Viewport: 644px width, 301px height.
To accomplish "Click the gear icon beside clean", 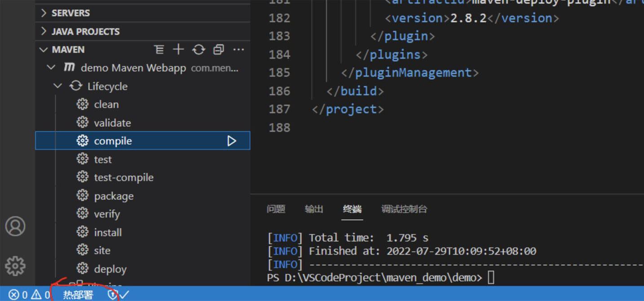I will pyautogui.click(x=82, y=104).
